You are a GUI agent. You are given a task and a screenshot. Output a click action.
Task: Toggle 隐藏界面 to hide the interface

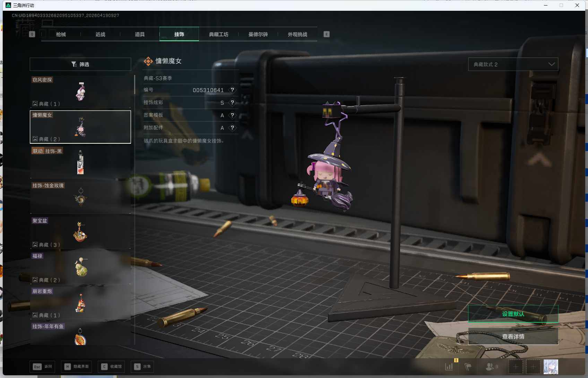coord(77,367)
